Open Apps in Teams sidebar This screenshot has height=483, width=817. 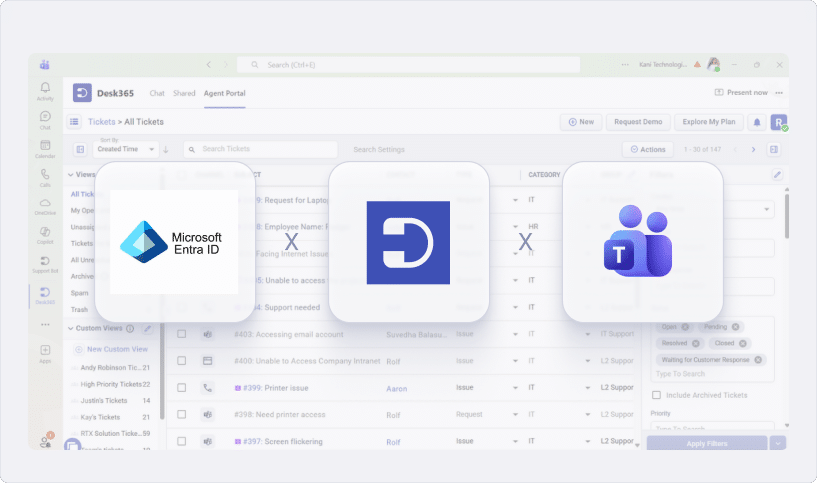pyautogui.click(x=45, y=353)
